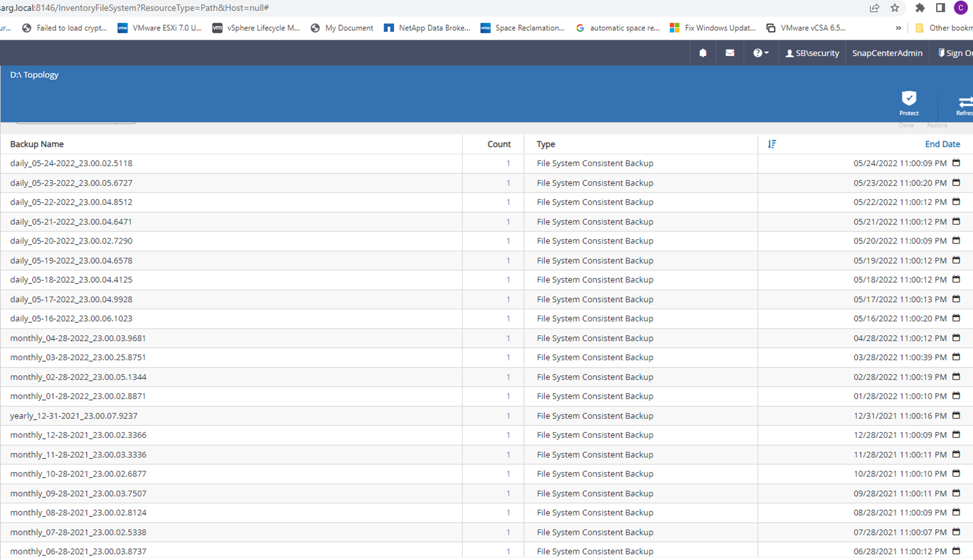Screen dimensions: 973x560
Task: Click the Protect shield icon
Action: coord(909,99)
